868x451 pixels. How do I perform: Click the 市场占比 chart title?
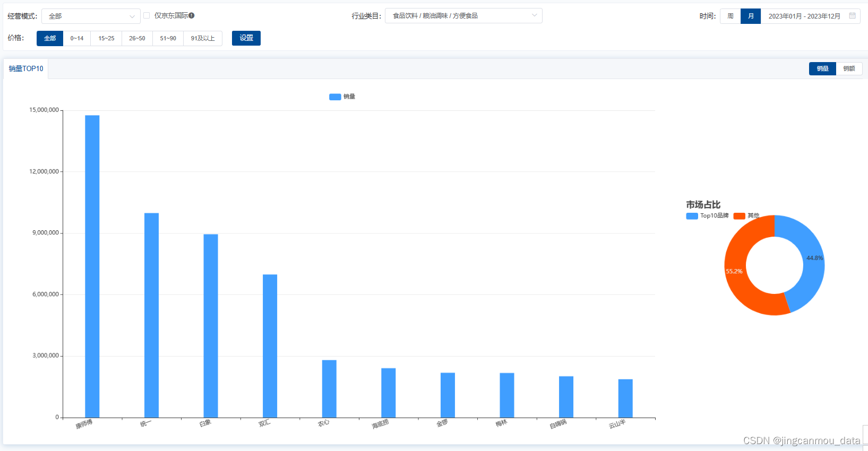click(x=703, y=205)
